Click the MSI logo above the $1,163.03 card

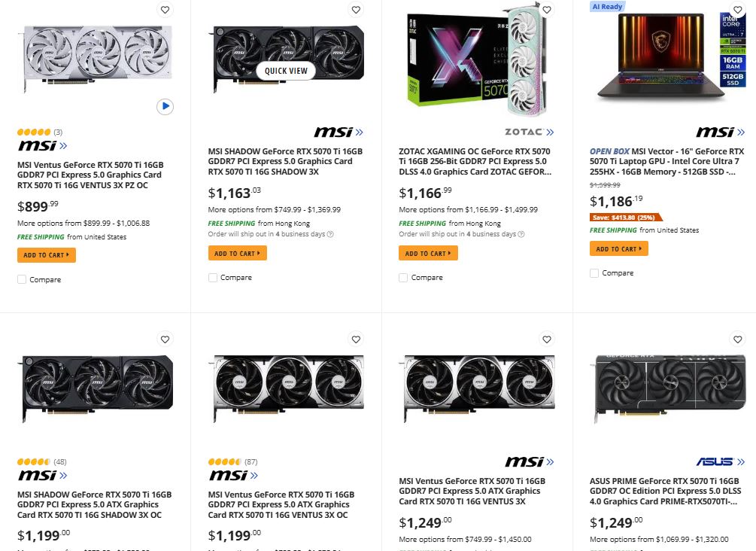(339, 132)
